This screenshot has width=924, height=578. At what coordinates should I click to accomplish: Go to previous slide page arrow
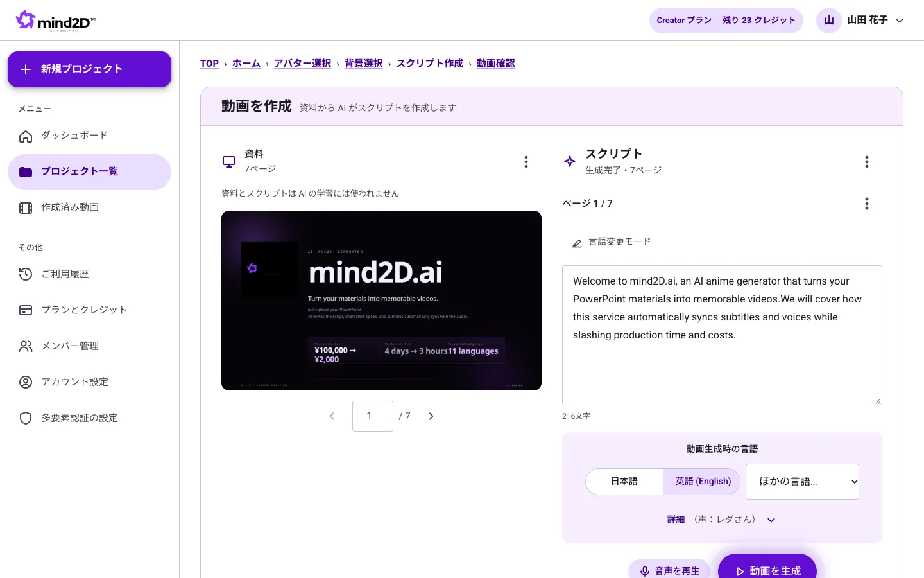click(x=332, y=416)
